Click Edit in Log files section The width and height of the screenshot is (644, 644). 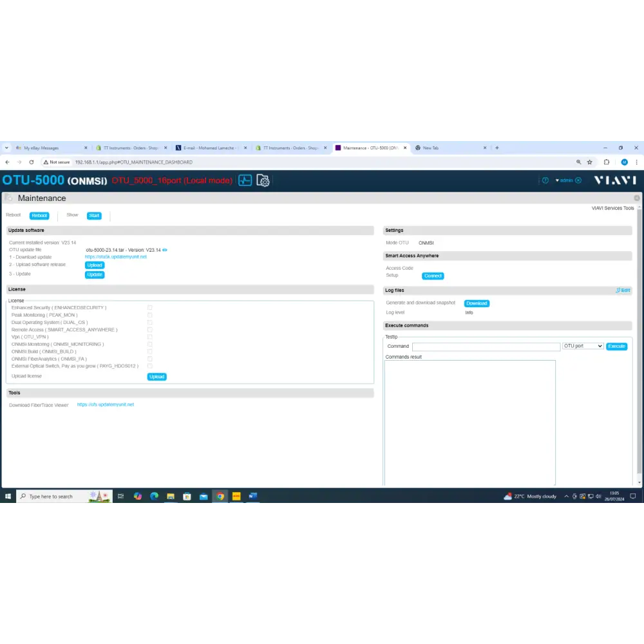623,290
